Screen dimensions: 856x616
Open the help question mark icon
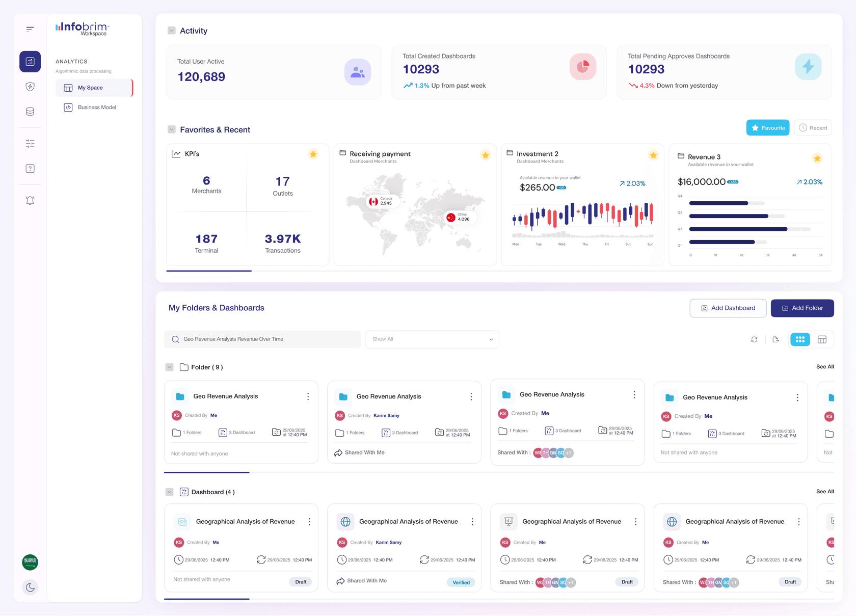point(30,169)
